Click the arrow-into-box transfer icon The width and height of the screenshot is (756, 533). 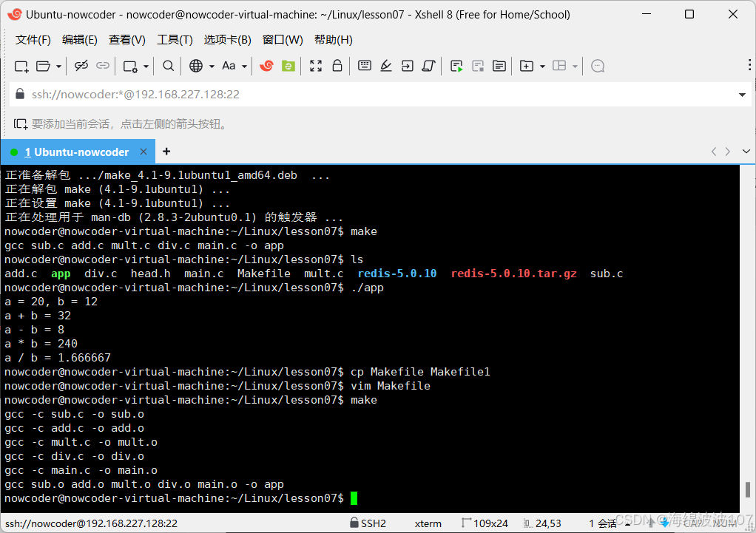(x=408, y=66)
